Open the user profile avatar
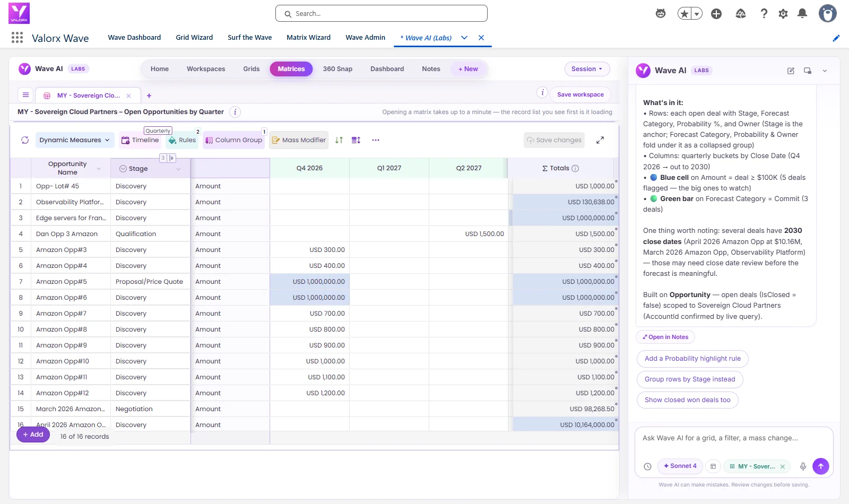The image size is (849, 504). tap(827, 13)
